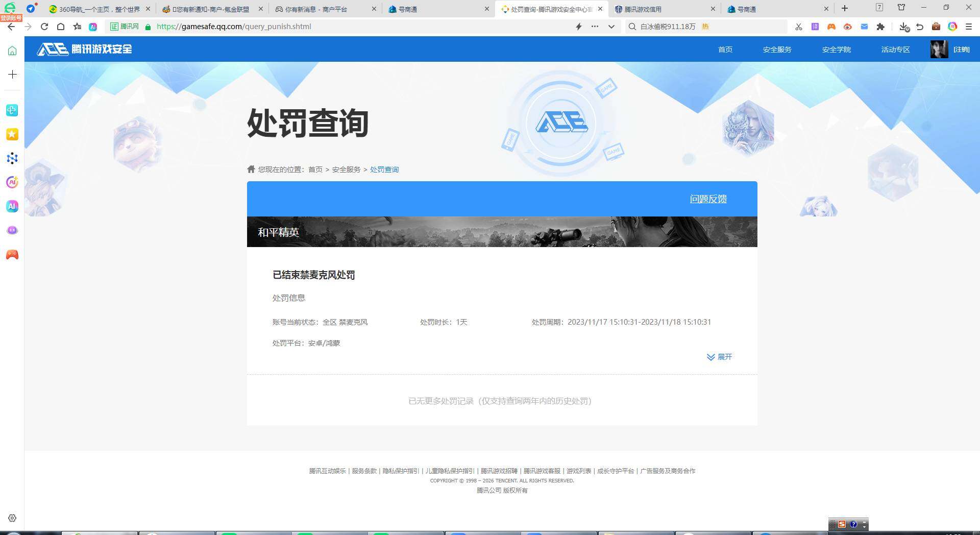Open 活动专区 navigation menu

[x=895, y=50]
